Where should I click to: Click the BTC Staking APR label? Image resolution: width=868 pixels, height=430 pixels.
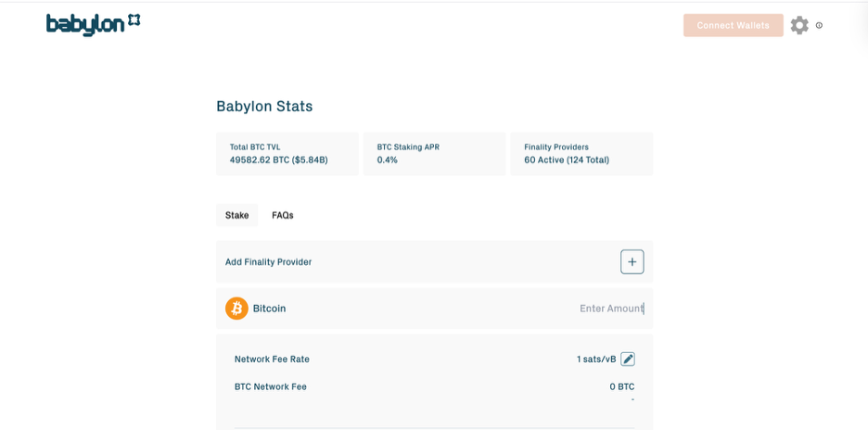pyautogui.click(x=409, y=147)
